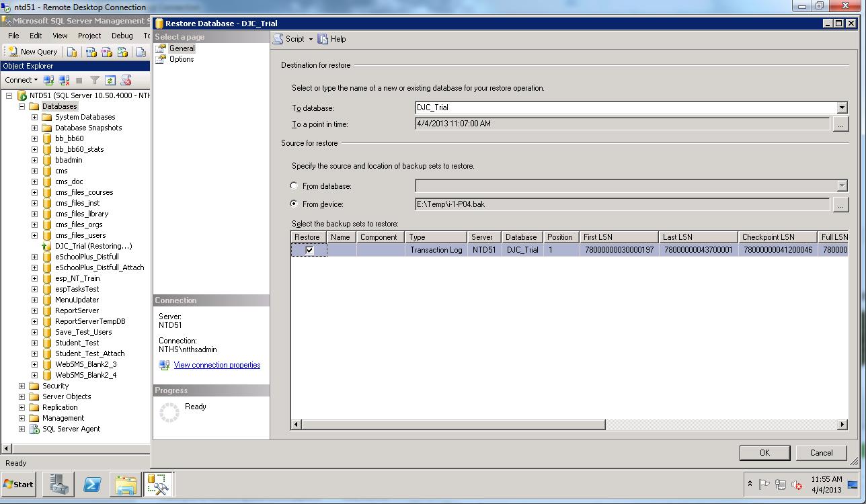This screenshot has height=504, width=866.
Task: Expand the ReportServer database node
Action: pos(34,310)
